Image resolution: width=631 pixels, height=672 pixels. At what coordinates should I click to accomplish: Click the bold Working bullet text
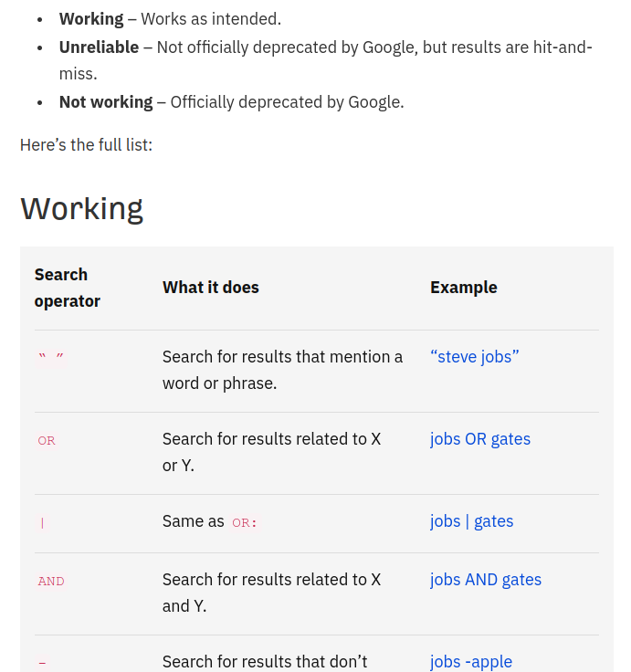click(x=91, y=19)
